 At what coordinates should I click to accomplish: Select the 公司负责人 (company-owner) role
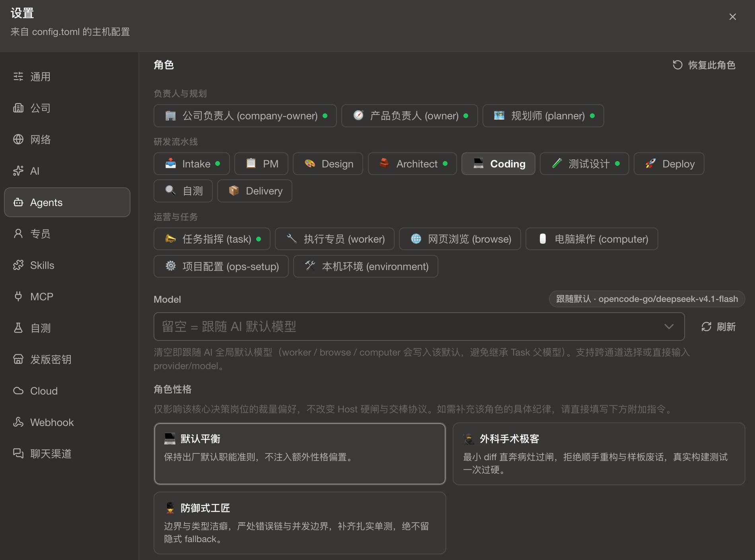point(245,116)
